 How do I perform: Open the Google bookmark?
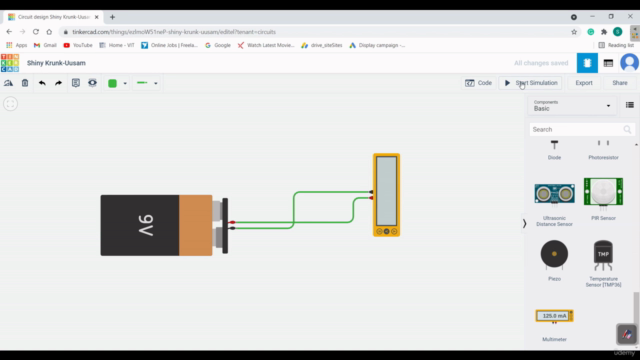click(218, 45)
